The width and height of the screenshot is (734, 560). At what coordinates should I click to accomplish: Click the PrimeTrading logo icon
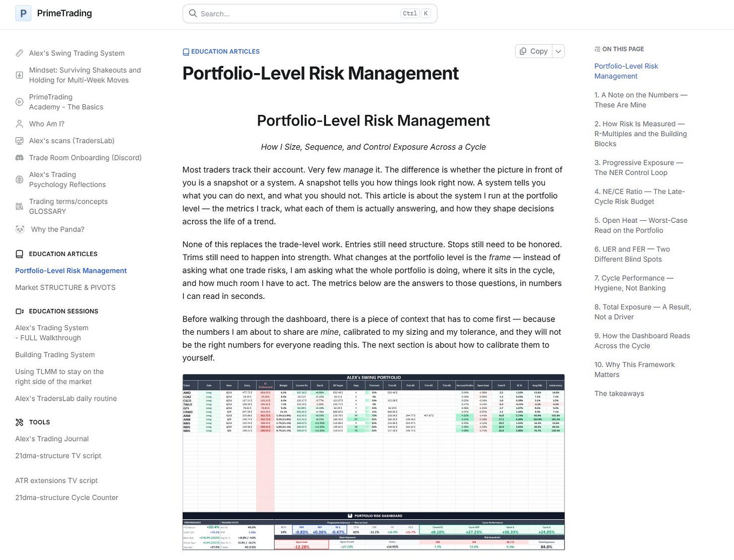point(23,13)
